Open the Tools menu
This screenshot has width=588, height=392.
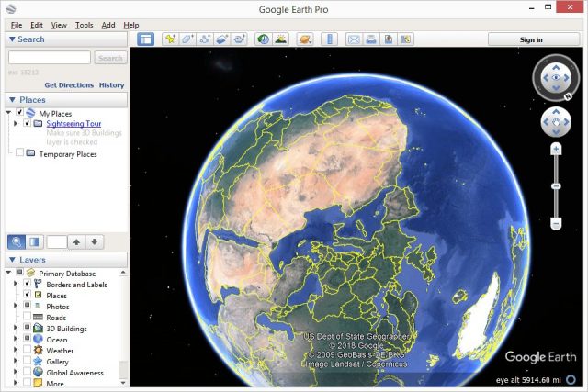[84, 25]
